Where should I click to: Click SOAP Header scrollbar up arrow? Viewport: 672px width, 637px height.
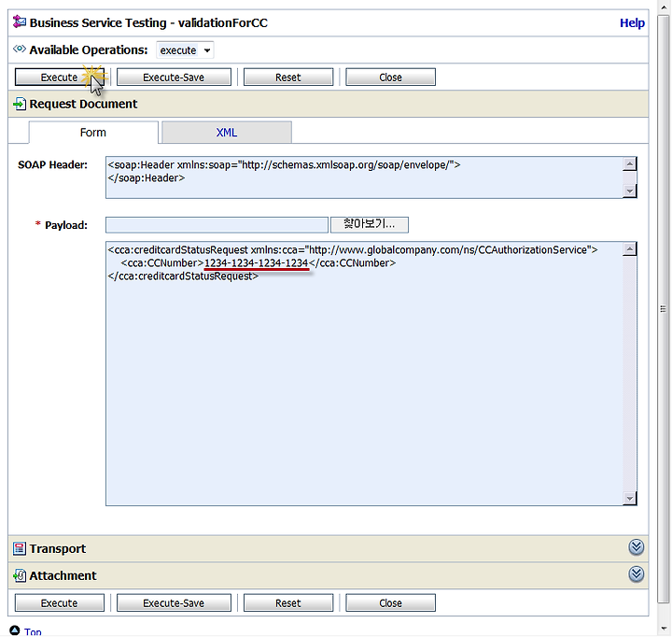(630, 163)
